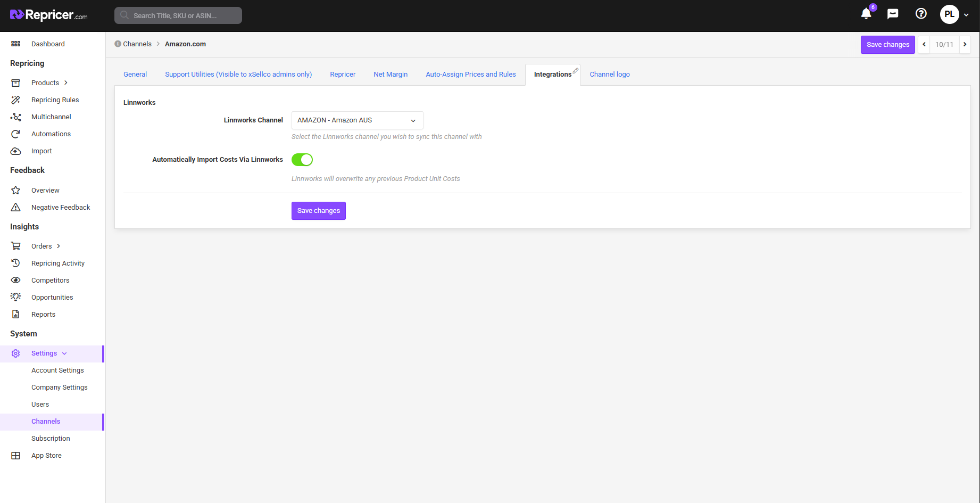Click the Overview star icon
The height and width of the screenshot is (503, 980).
pyautogui.click(x=16, y=190)
